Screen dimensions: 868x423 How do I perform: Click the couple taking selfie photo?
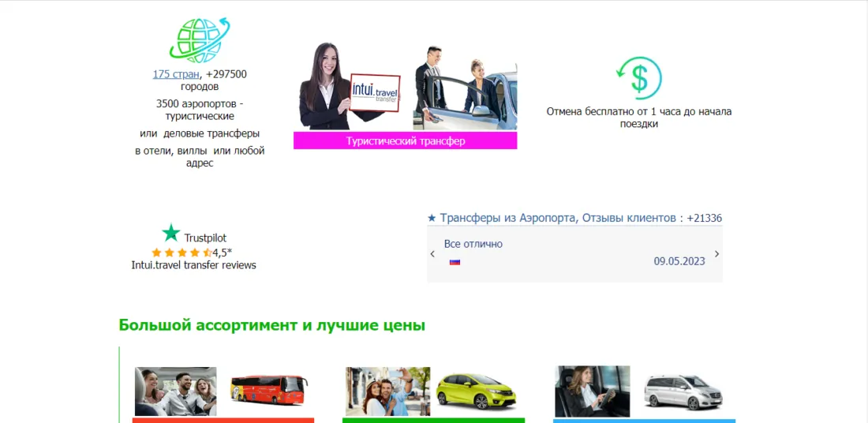point(387,391)
